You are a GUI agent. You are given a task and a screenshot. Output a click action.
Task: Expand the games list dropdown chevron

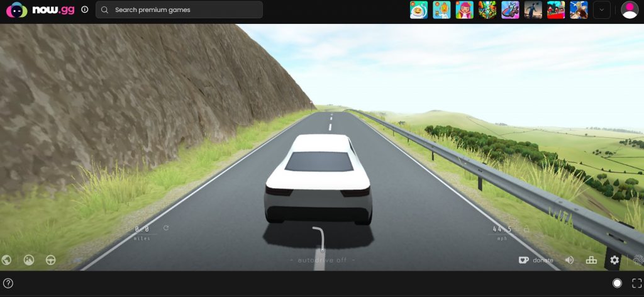(601, 9)
